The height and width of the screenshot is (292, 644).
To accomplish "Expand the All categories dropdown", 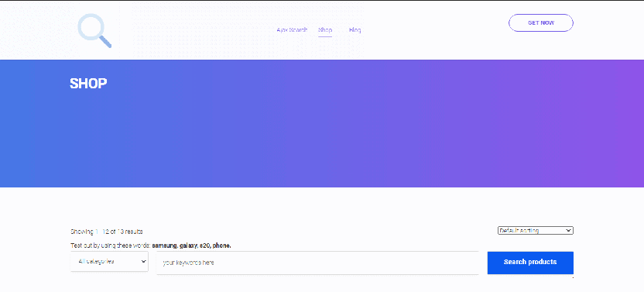I will click(x=109, y=261).
